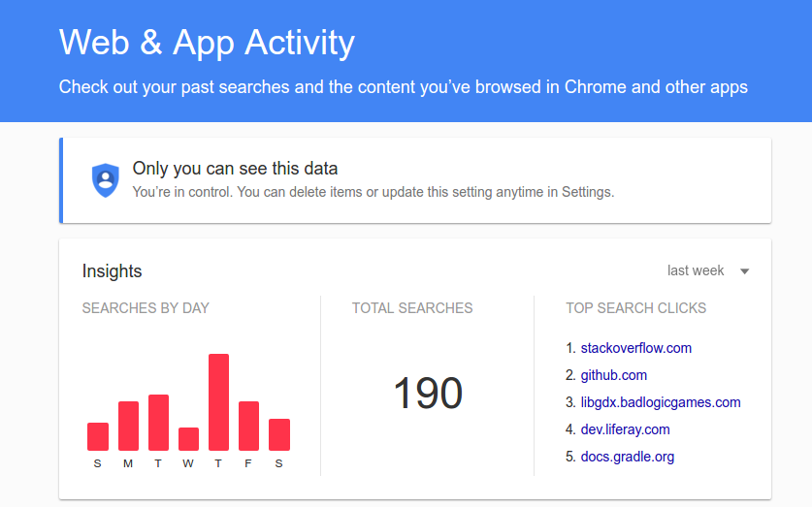Visit libgdx.badlogicgames.com link
The image size is (812, 507).
click(661, 402)
